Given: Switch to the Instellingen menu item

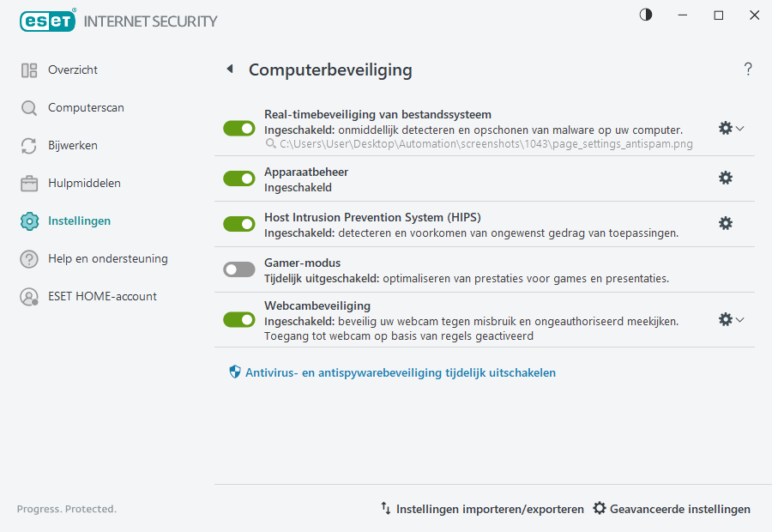Looking at the screenshot, I should click(x=79, y=221).
